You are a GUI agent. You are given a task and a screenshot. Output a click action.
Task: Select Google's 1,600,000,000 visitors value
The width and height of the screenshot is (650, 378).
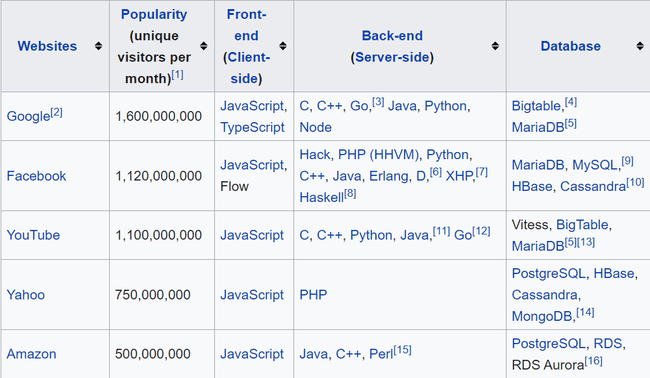pos(159,116)
